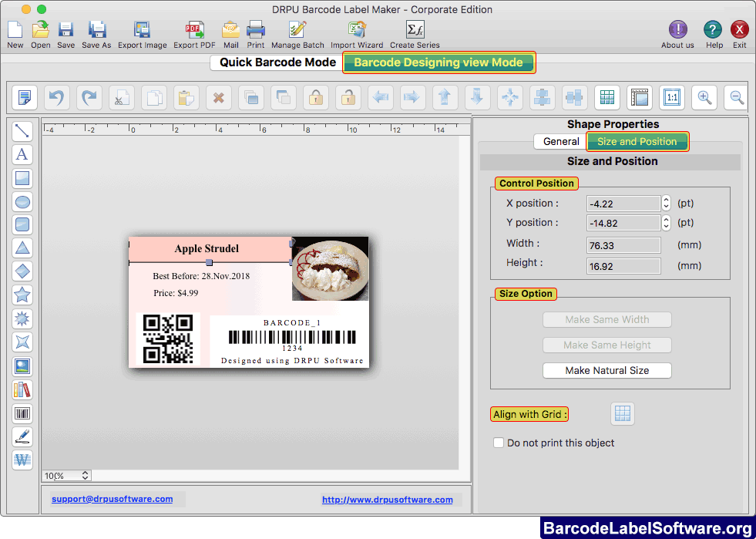Delete the selected object with the red X
Viewport: 756px width, 539px height.
tap(218, 98)
